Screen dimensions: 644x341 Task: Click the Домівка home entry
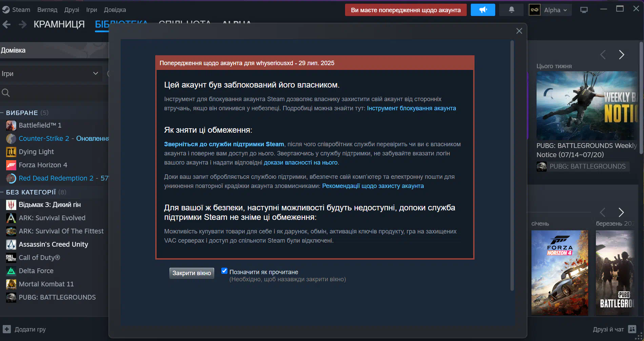[54, 50]
